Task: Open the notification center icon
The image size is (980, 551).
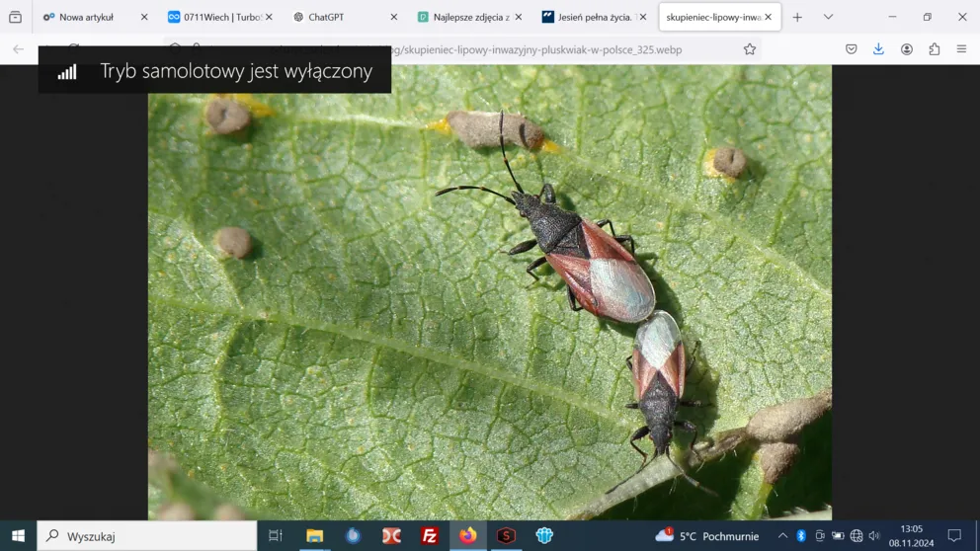Action: [x=954, y=536]
